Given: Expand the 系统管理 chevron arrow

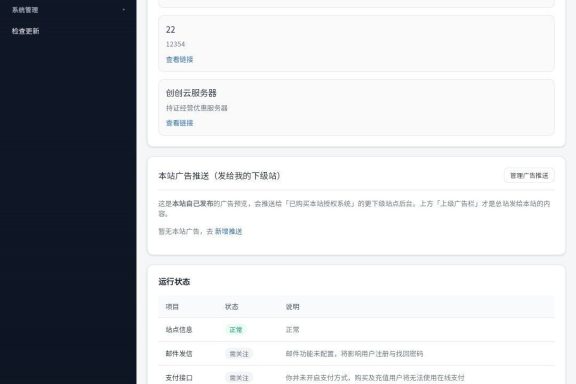Looking at the screenshot, I should (124, 10).
